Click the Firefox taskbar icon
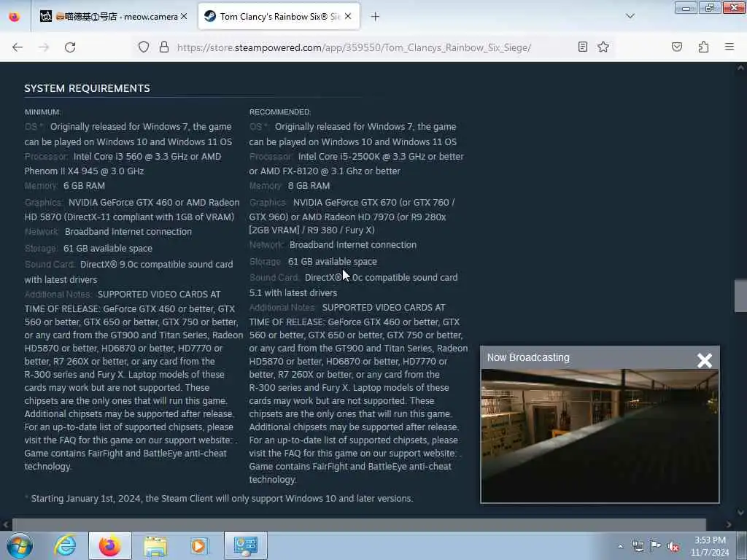The image size is (747, 560). point(109,545)
